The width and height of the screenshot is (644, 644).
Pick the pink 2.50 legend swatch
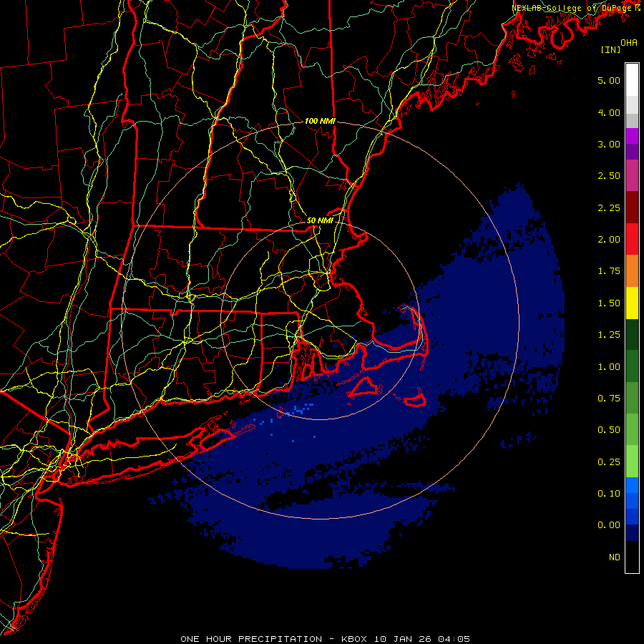coord(632,175)
